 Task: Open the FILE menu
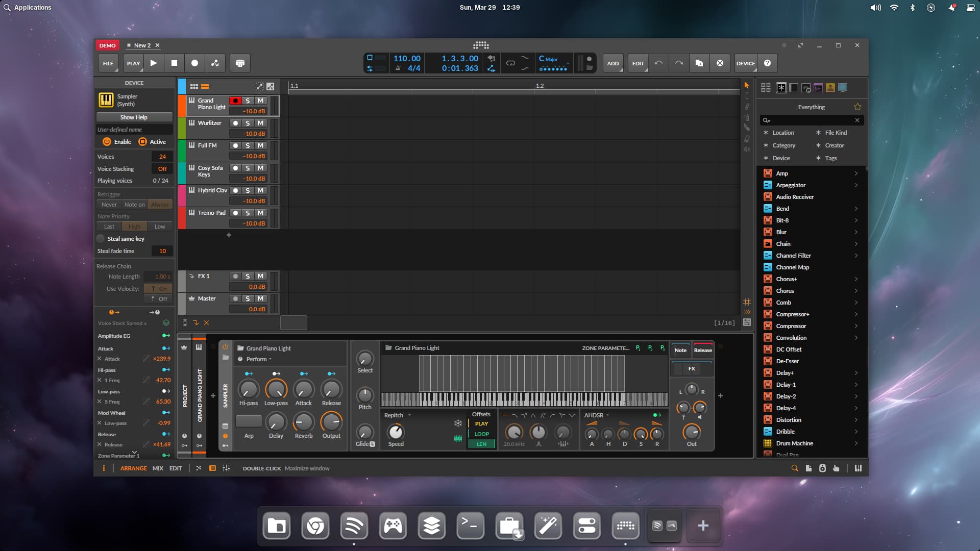pyautogui.click(x=108, y=63)
